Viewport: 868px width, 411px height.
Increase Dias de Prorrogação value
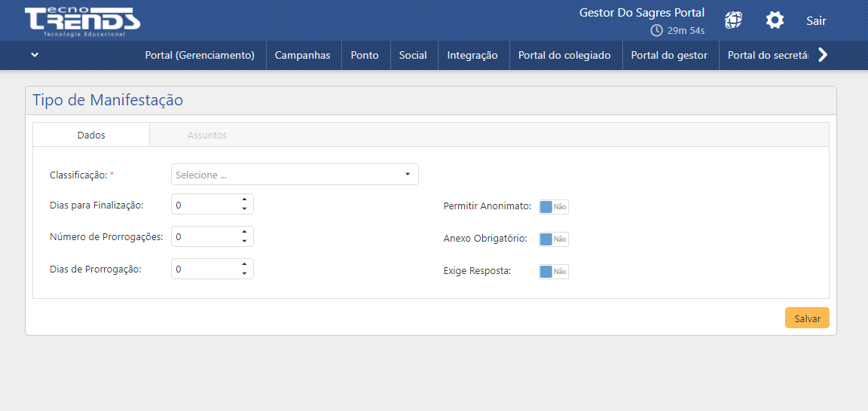[244, 264]
